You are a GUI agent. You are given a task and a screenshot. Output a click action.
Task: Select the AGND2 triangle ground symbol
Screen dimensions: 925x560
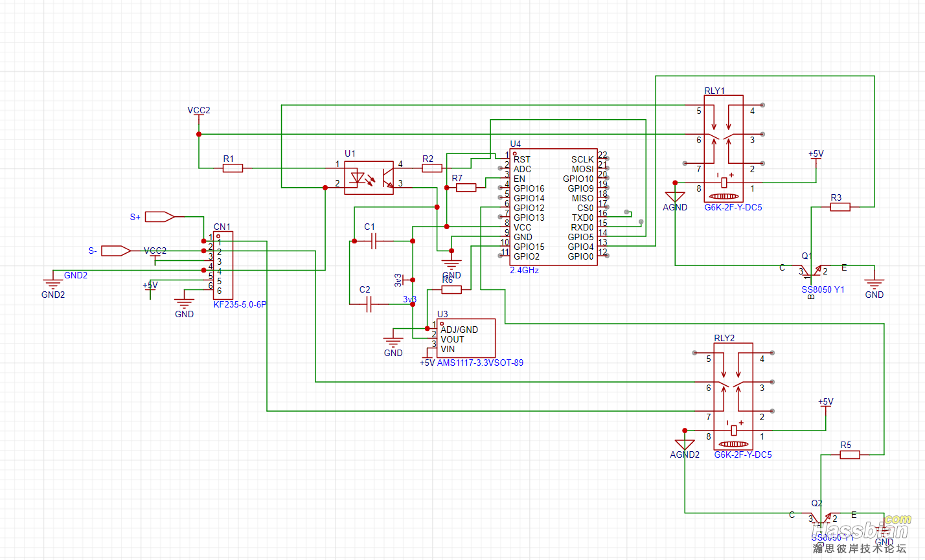click(685, 445)
